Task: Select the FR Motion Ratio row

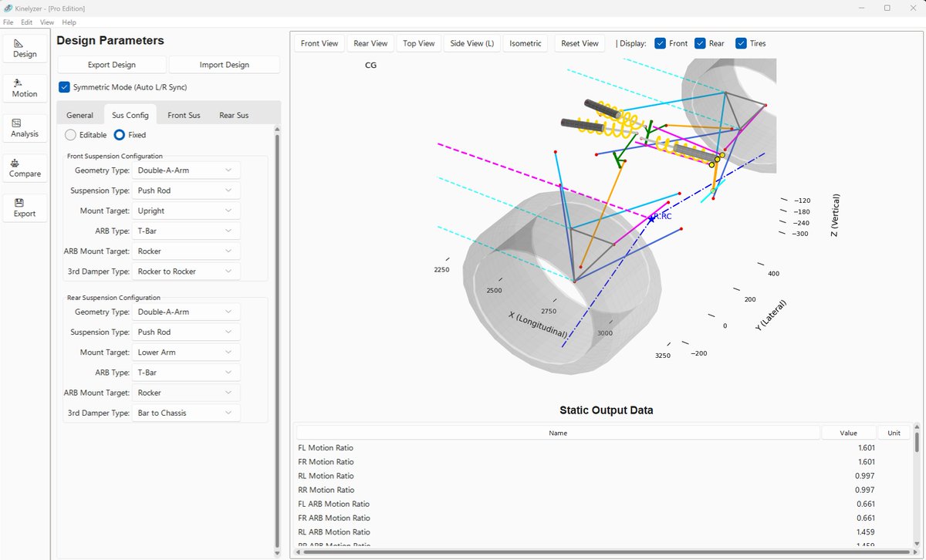Action: tap(602, 461)
